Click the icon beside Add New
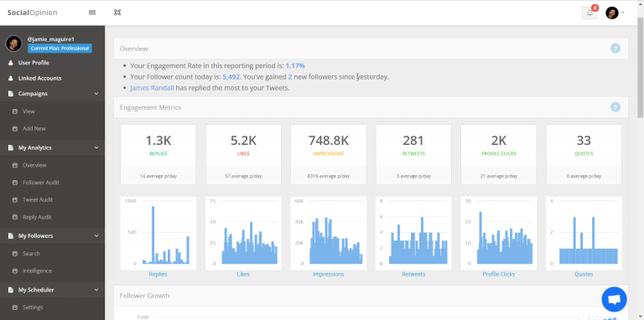 [x=15, y=128]
